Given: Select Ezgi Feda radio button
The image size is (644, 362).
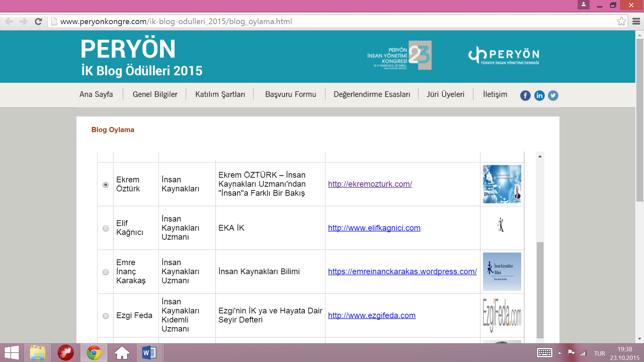Looking at the screenshot, I should [106, 316].
